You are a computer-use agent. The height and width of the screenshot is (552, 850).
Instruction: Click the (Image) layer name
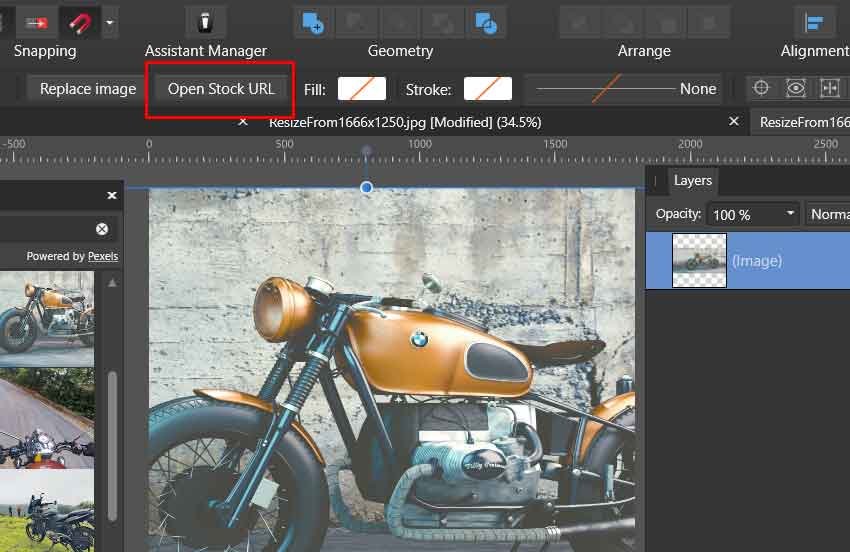pos(757,261)
